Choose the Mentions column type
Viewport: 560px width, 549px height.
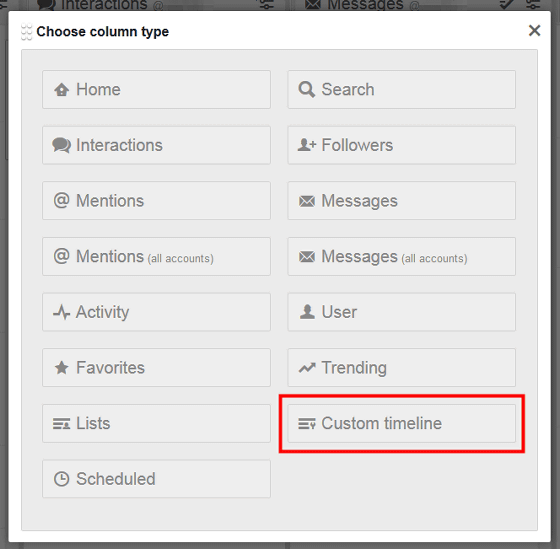coord(156,201)
